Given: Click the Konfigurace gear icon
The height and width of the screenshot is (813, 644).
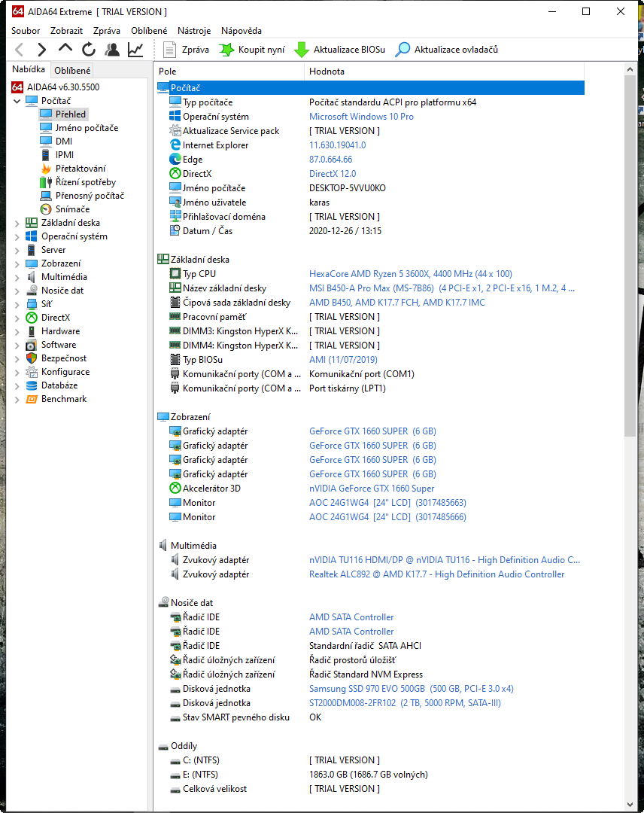Looking at the screenshot, I should (x=32, y=372).
